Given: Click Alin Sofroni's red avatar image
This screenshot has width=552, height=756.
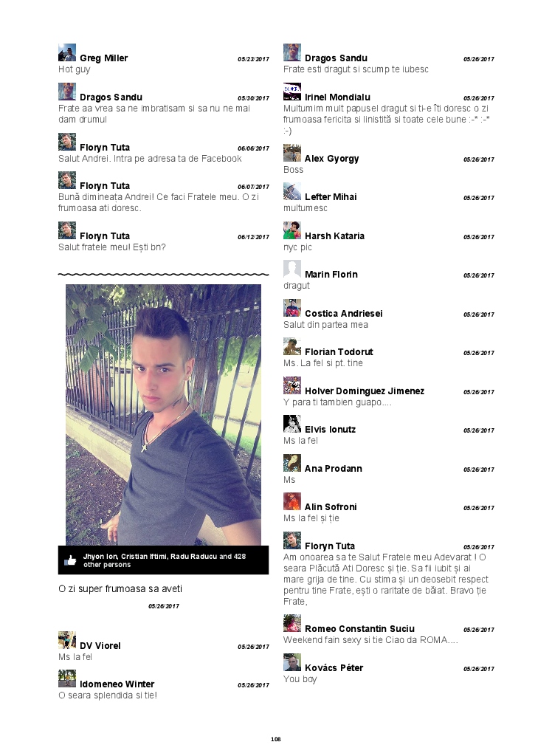Looking at the screenshot, I should (292, 501).
